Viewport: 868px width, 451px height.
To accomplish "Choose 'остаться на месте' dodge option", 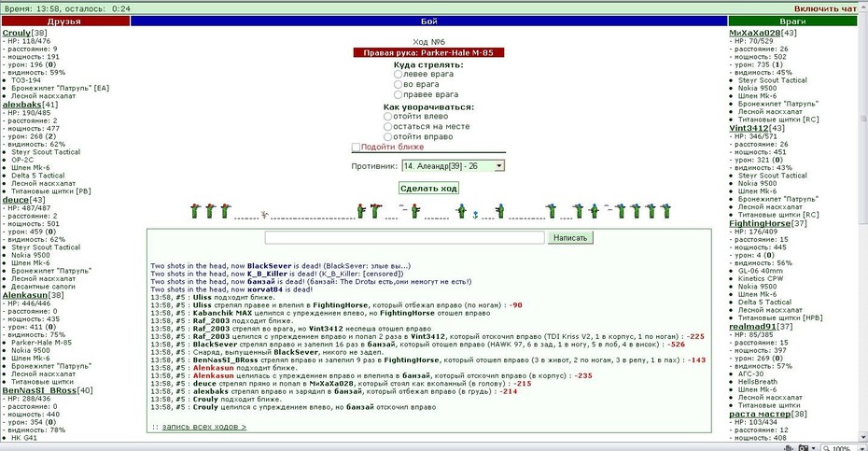I will pyautogui.click(x=388, y=126).
